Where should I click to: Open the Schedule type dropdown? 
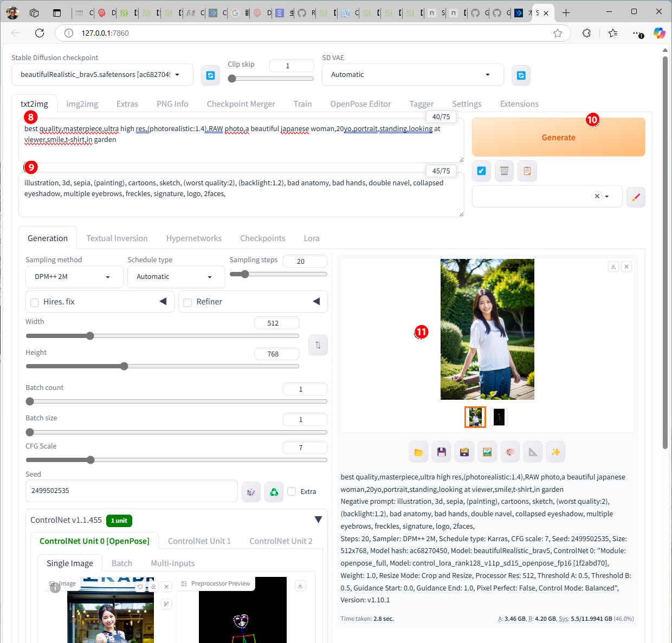176,277
